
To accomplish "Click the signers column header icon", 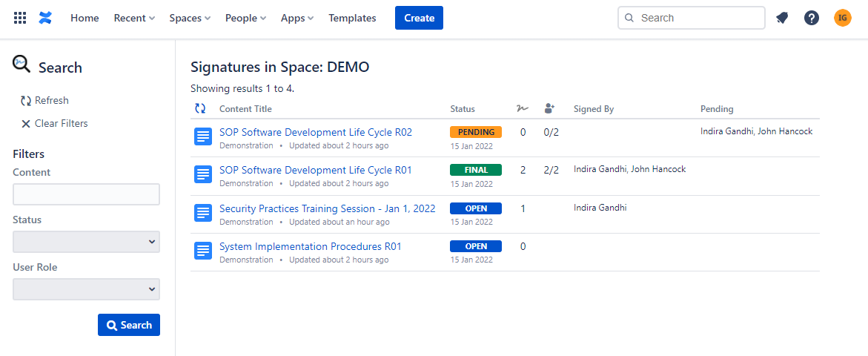I will pyautogui.click(x=549, y=109).
